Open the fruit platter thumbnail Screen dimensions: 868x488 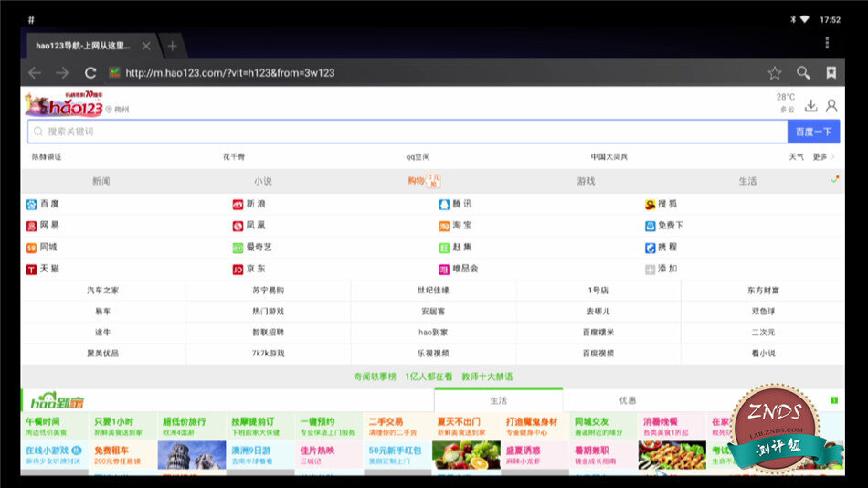point(466,455)
